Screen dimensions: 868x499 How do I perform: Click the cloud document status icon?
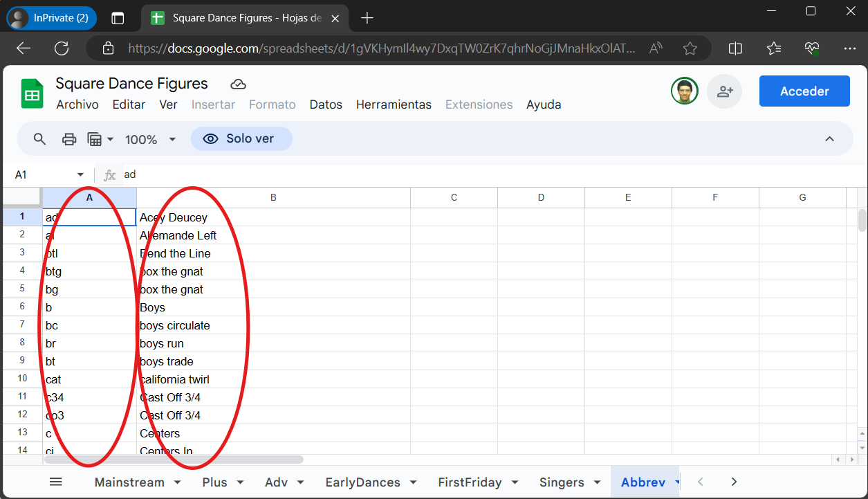pos(238,84)
